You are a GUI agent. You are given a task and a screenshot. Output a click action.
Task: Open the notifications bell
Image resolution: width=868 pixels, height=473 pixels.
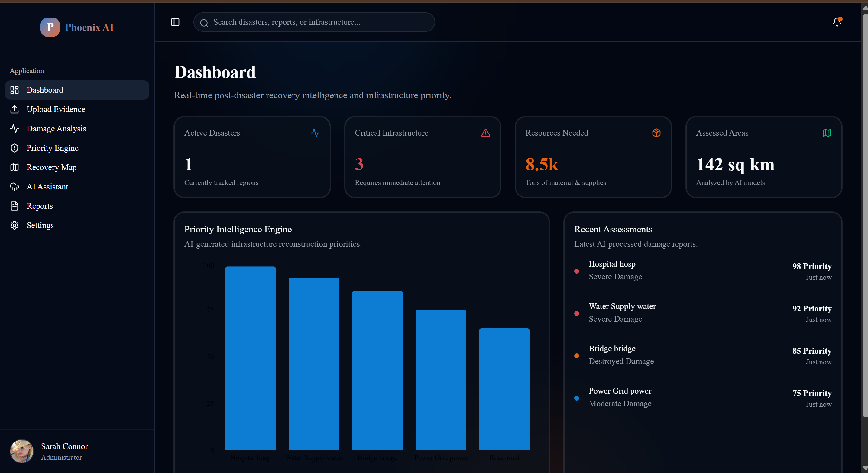tap(837, 22)
